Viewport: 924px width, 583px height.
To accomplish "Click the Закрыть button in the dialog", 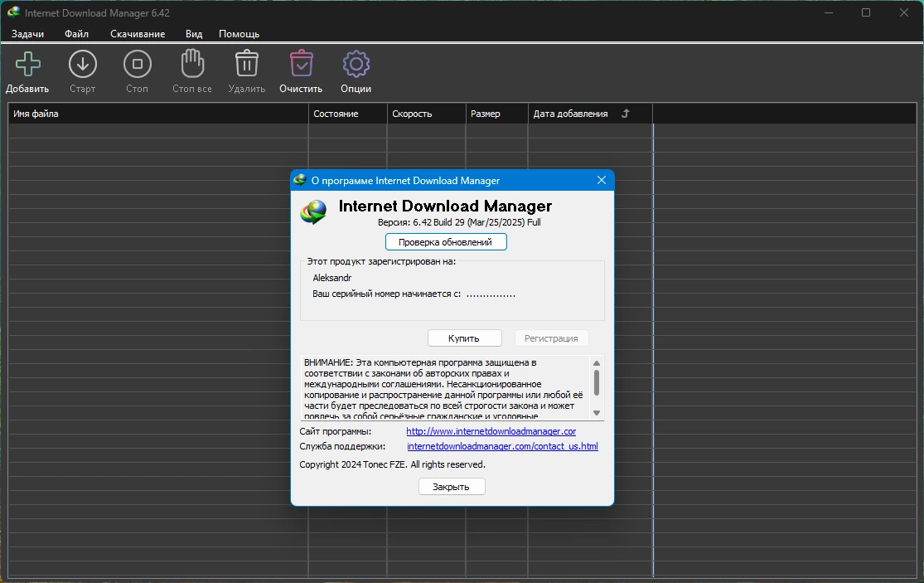I will 452,486.
